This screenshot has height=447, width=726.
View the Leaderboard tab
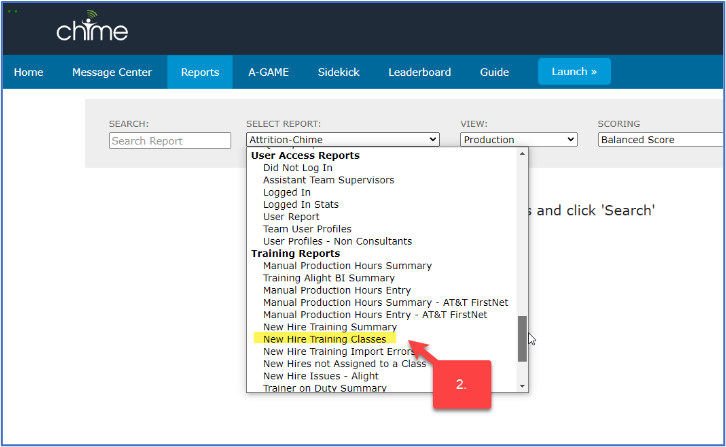419,72
